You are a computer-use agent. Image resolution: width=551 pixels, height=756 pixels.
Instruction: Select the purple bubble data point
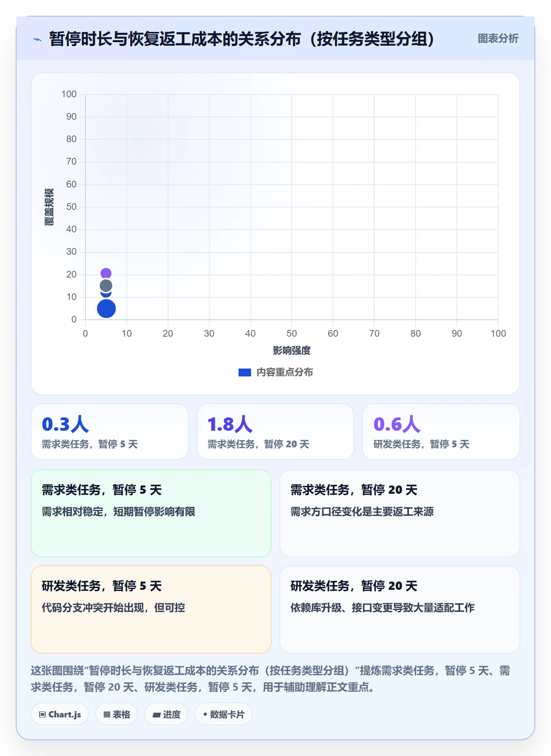click(106, 273)
